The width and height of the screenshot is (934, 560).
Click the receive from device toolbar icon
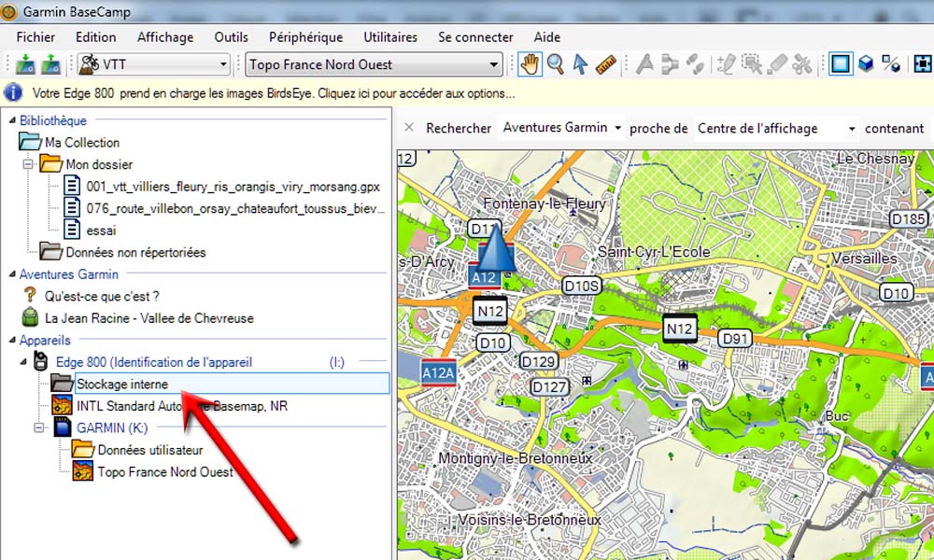pos(50,64)
